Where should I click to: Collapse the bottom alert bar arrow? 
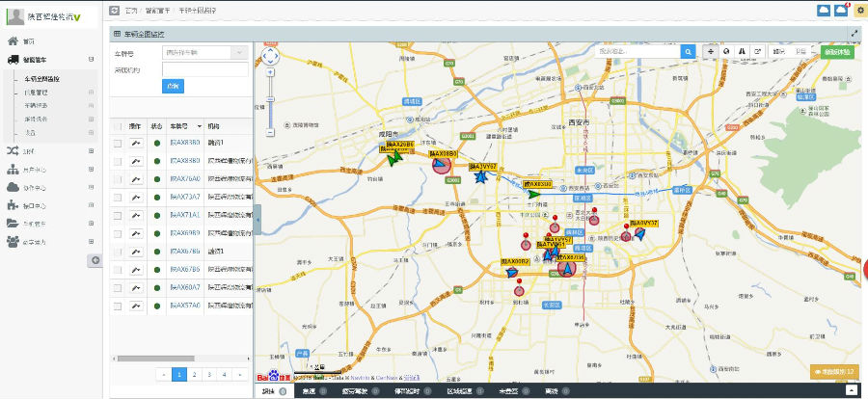854,390
